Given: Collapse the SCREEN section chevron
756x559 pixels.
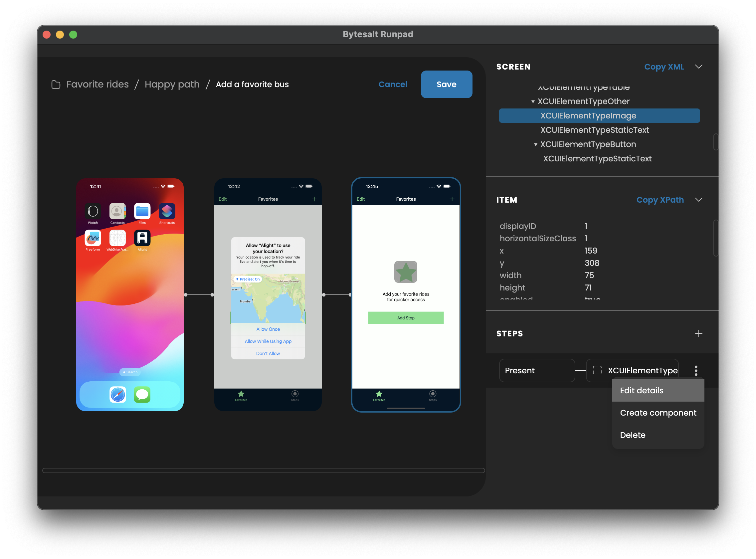Looking at the screenshot, I should coord(698,67).
